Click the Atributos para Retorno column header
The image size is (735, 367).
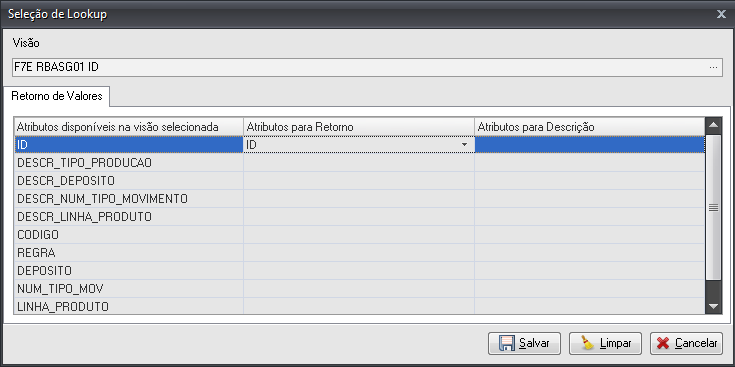[359, 127]
